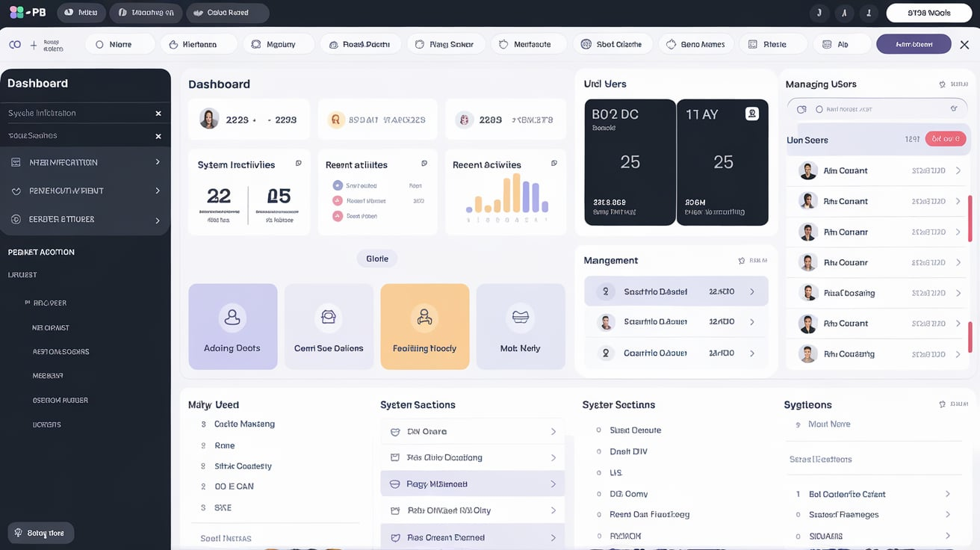
Task: Click the settings icon in Mangement header
Action: [x=741, y=261]
